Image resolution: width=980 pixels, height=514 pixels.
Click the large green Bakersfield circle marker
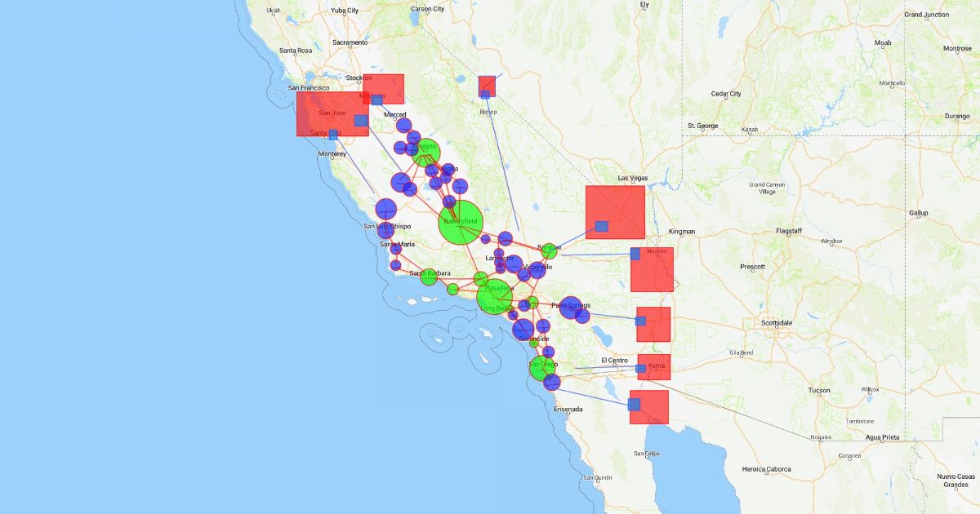461,222
